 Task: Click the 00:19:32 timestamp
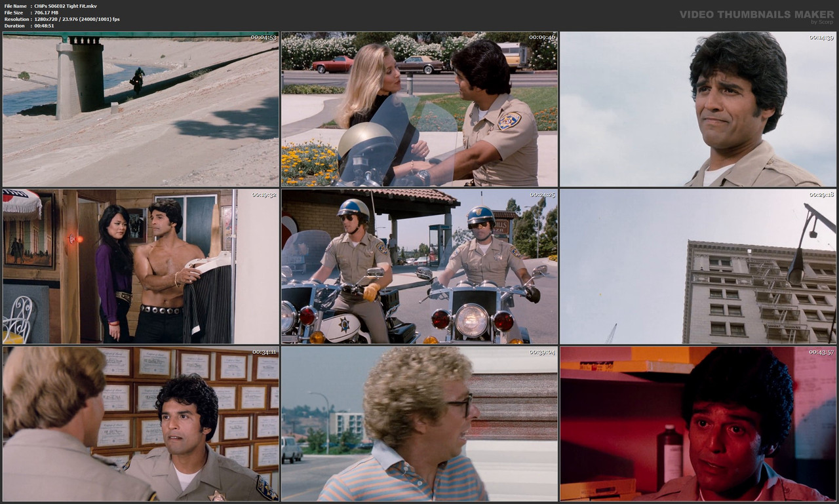[263, 195]
